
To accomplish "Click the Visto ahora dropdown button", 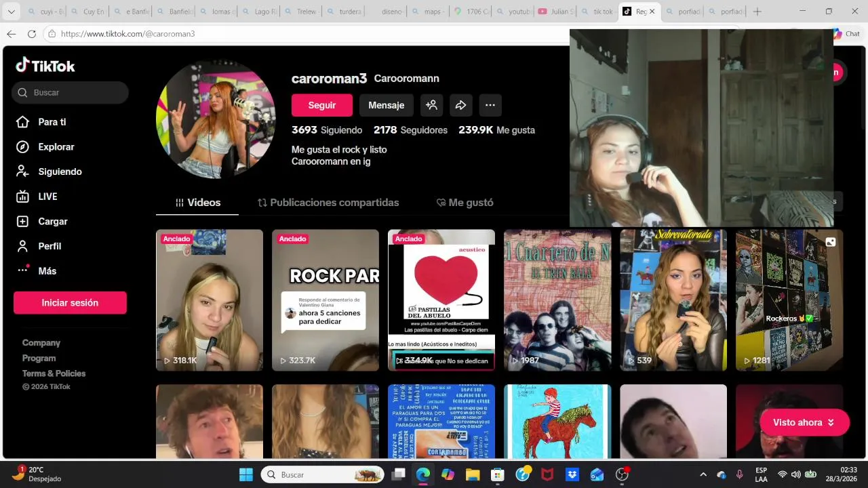I will point(804,422).
